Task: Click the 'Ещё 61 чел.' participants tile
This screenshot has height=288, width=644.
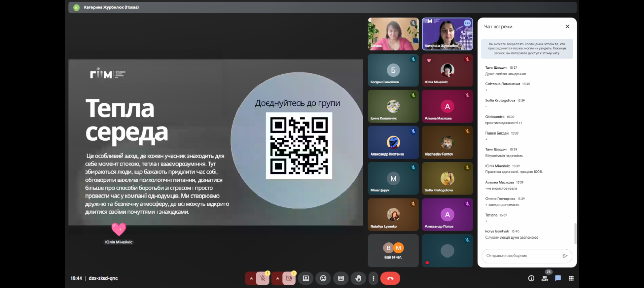Action: pyautogui.click(x=393, y=251)
